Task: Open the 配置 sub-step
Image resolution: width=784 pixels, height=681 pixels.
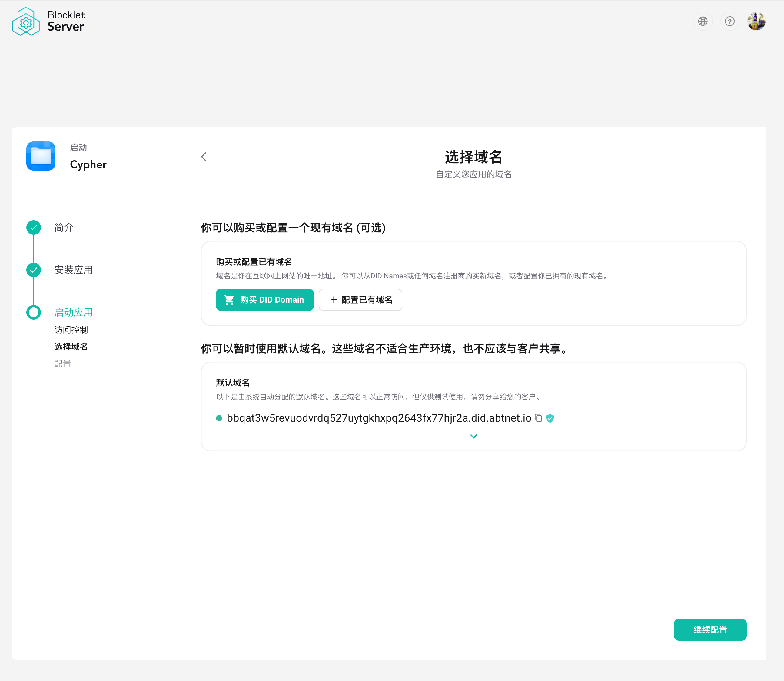Action: (x=63, y=364)
